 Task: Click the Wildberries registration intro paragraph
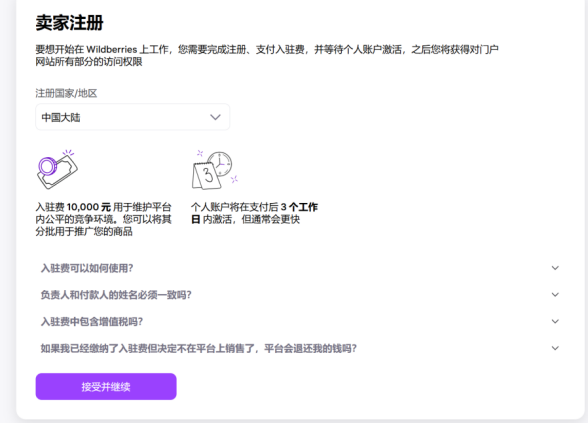tap(267, 55)
